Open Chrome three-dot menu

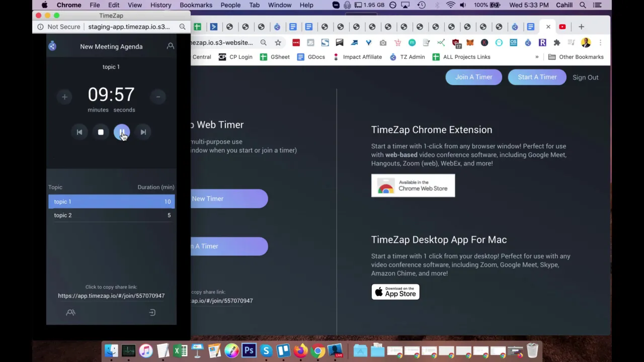(x=600, y=43)
